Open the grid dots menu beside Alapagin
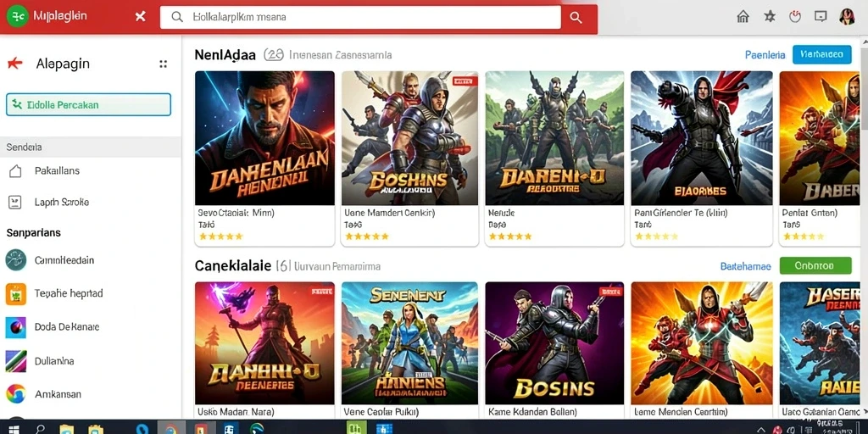 164,64
